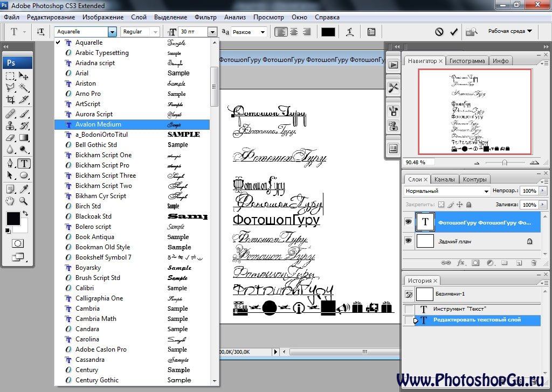Screen dimensions: 552x392
Task: Set history brush source for Безимени-1 snapshot
Action: coord(409,294)
